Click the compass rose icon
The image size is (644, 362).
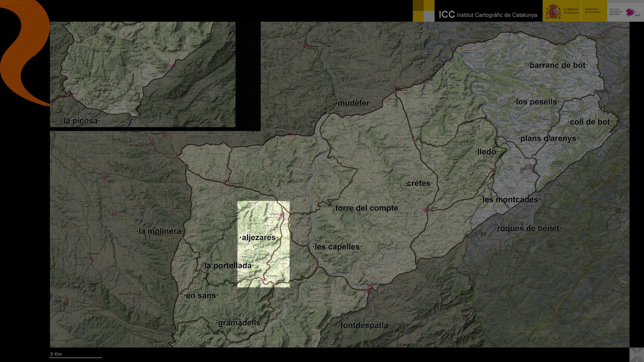[636, 354]
